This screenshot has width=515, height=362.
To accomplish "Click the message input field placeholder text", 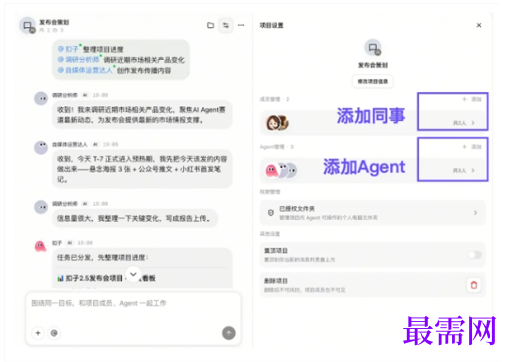I will (99, 303).
